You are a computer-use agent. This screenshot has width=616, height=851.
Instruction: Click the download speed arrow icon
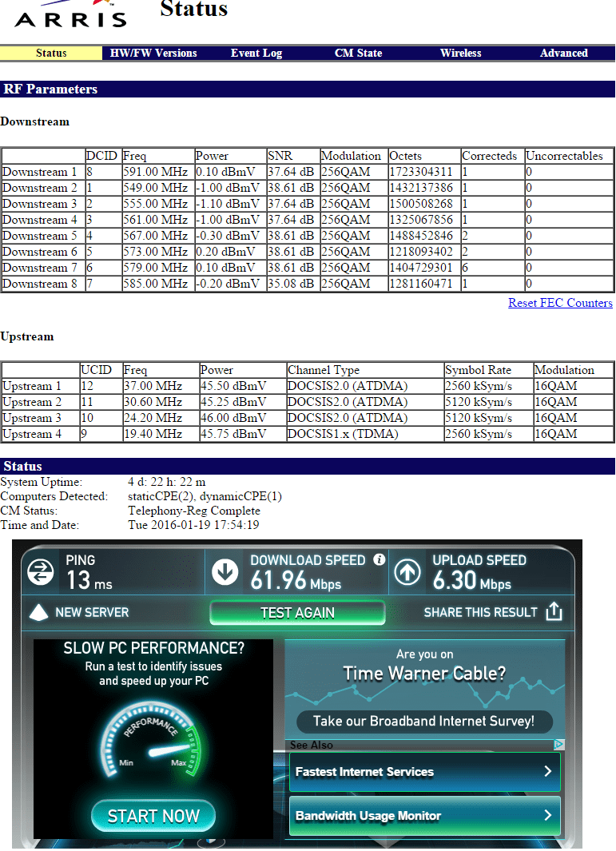point(225,572)
